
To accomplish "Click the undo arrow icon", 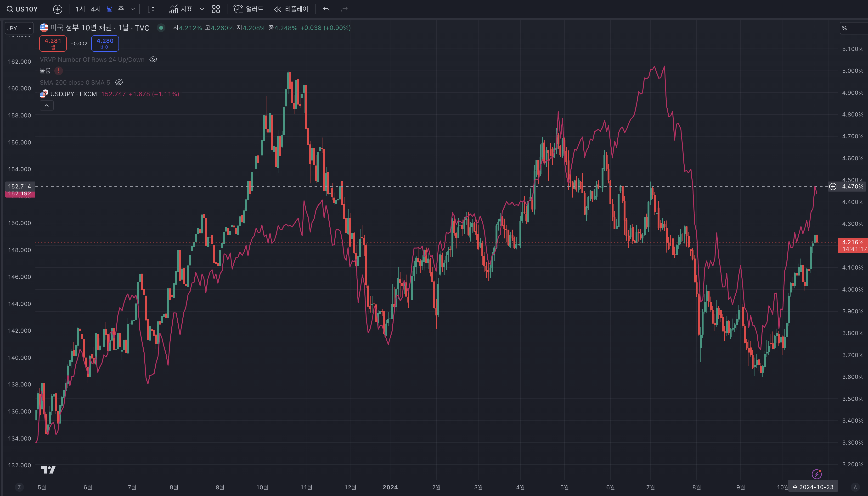I will [326, 9].
